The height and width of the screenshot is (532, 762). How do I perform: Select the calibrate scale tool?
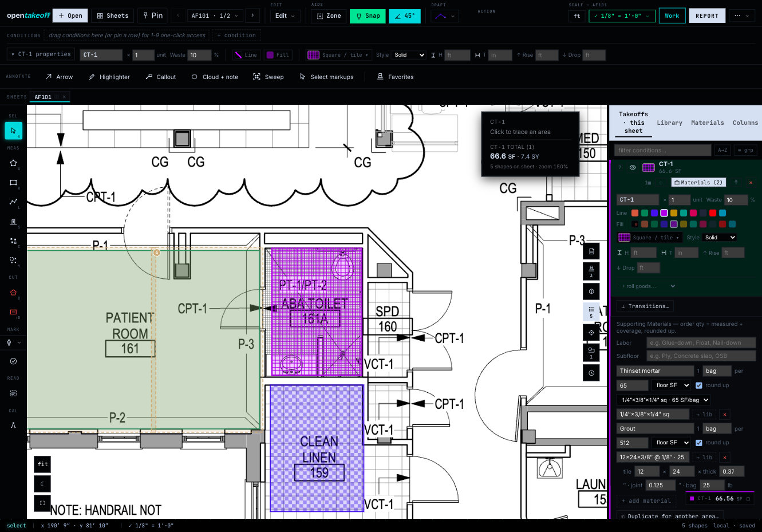click(13, 425)
